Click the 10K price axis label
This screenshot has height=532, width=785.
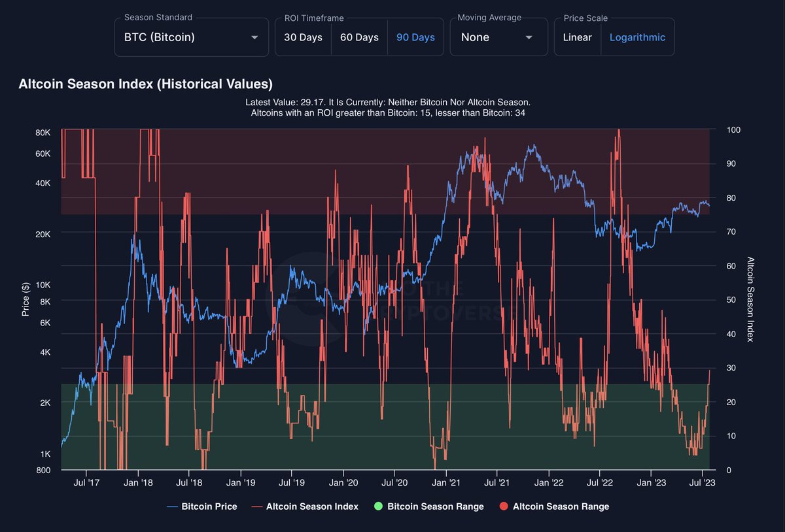[x=43, y=285]
